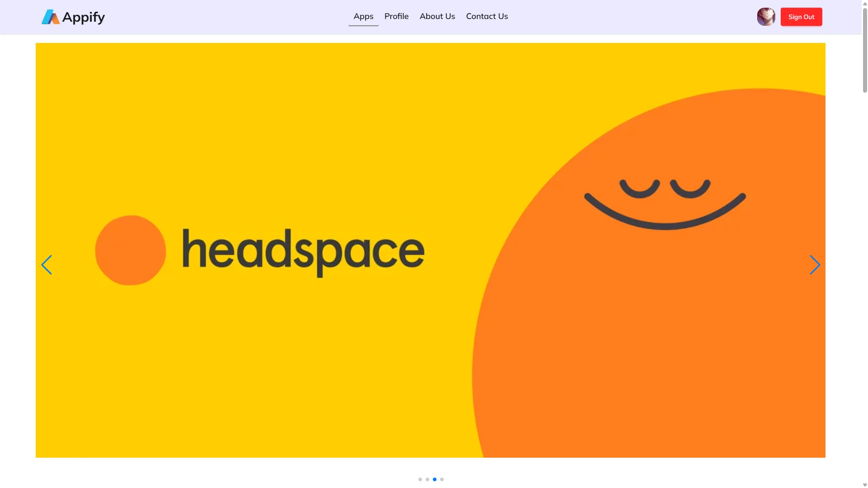
Task: Open the user avatar picture
Action: click(x=766, y=17)
